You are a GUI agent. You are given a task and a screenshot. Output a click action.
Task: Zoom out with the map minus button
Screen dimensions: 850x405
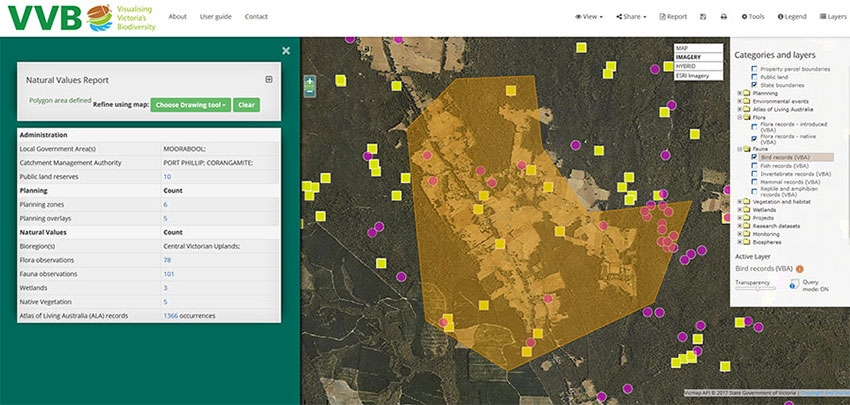(x=310, y=92)
